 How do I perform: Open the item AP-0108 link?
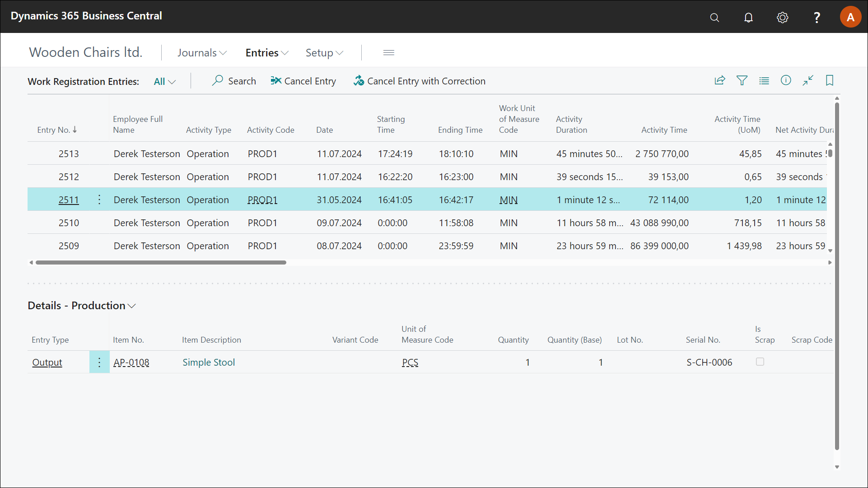pyautogui.click(x=131, y=363)
